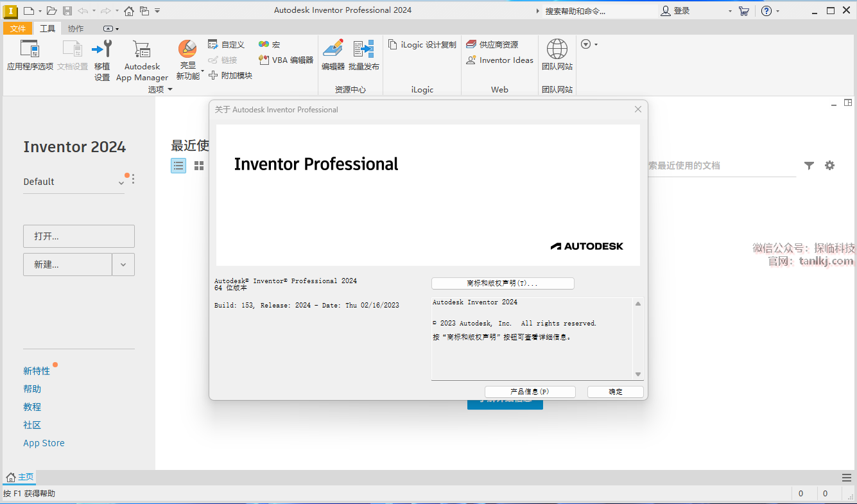
Task: Click the iLogic 设计复制 icon
Action: pyautogui.click(x=393, y=44)
